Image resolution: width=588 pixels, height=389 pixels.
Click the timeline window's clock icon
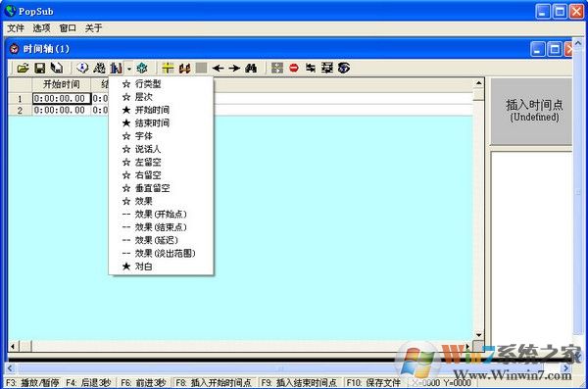[15, 49]
